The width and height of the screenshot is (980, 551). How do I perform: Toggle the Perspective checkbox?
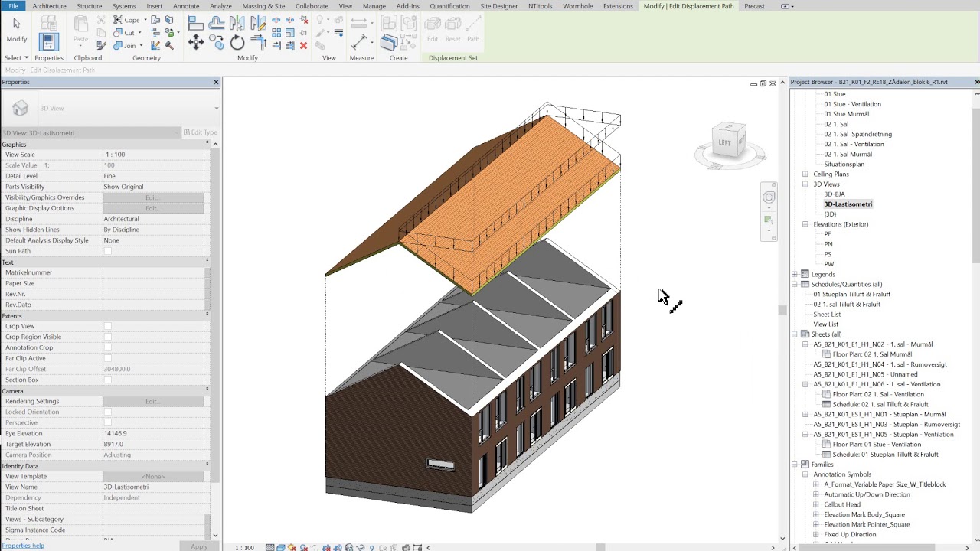click(x=107, y=422)
